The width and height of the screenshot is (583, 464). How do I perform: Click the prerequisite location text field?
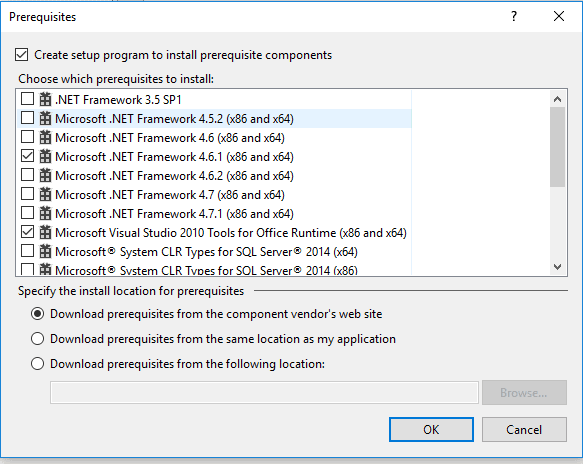click(x=264, y=392)
